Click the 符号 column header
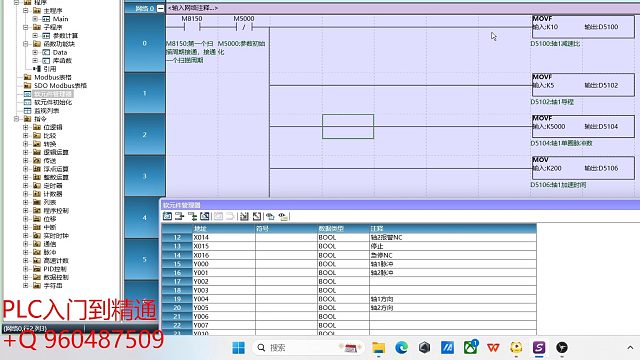This screenshot has width=640, height=360. [x=286, y=229]
